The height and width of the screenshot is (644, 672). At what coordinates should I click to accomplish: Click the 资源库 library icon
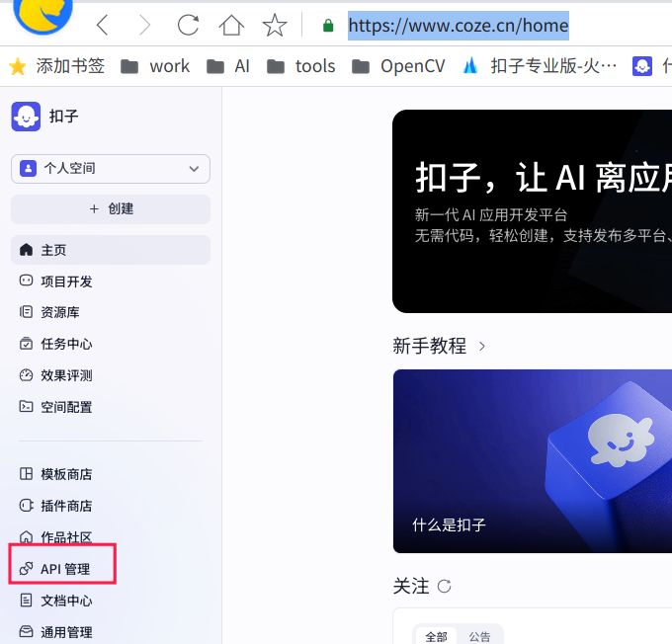click(x=26, y=312)
